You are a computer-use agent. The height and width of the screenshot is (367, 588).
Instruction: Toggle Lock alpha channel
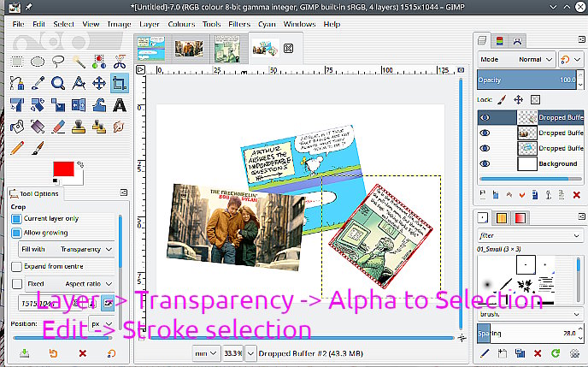[x=535, y=100]
